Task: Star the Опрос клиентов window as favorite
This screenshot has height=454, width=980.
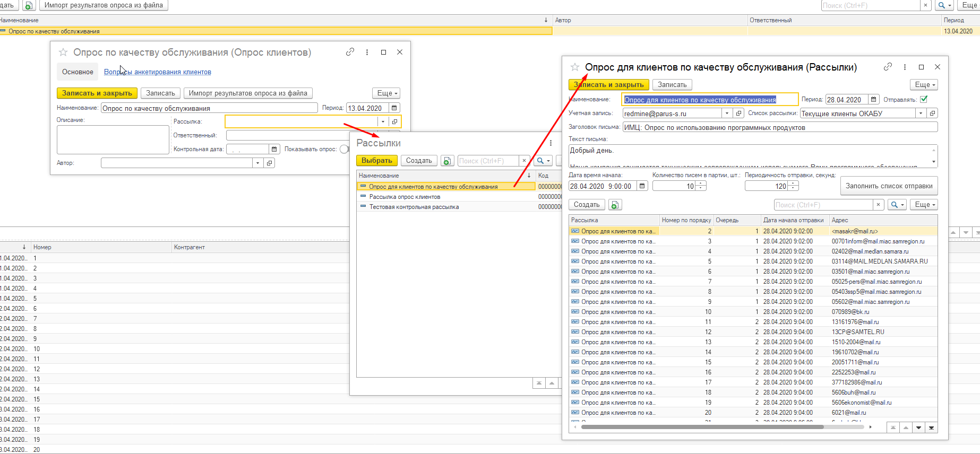Action: [x=63, y=52]
